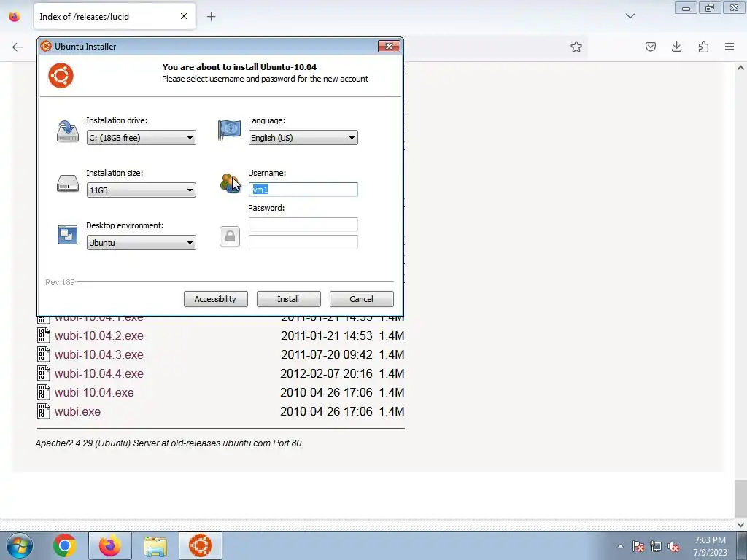Screen dimensions: 747x560
Task: Click the Apache server footer text
Action: 169,443
